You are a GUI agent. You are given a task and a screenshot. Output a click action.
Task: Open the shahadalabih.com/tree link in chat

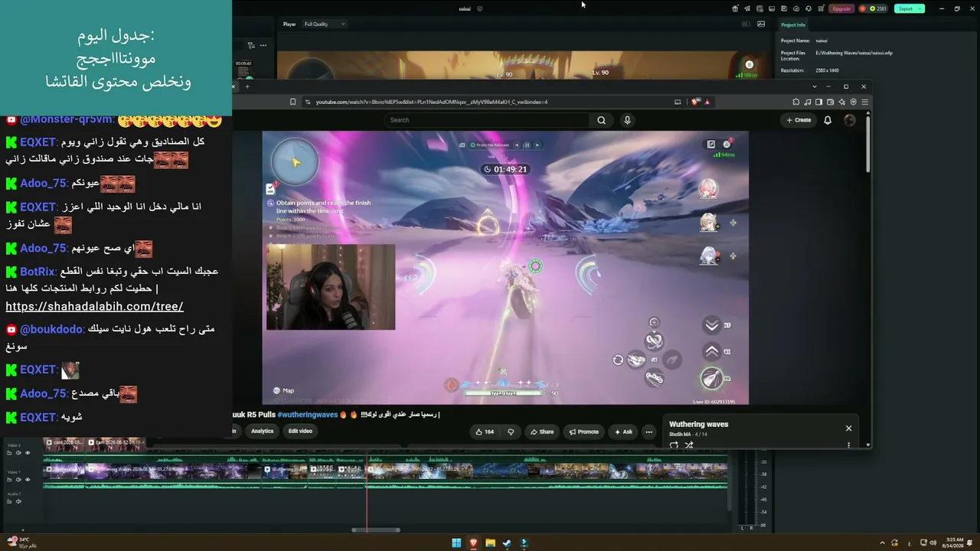click(94, 306)
